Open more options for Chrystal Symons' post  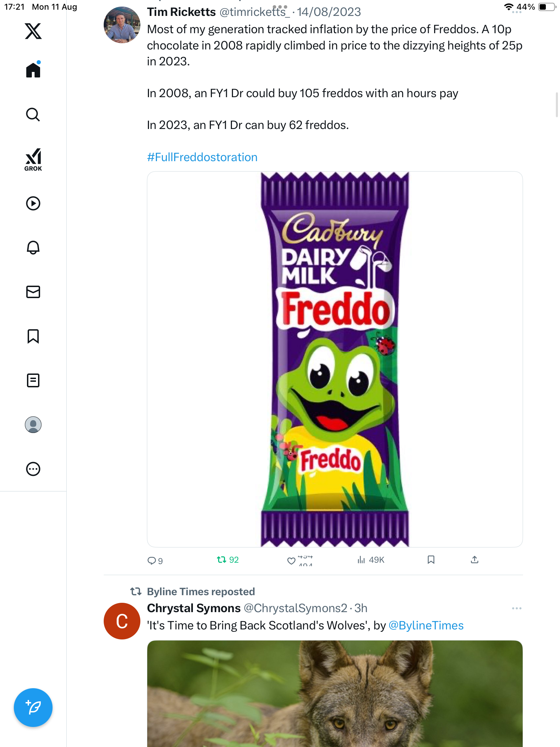516,608
